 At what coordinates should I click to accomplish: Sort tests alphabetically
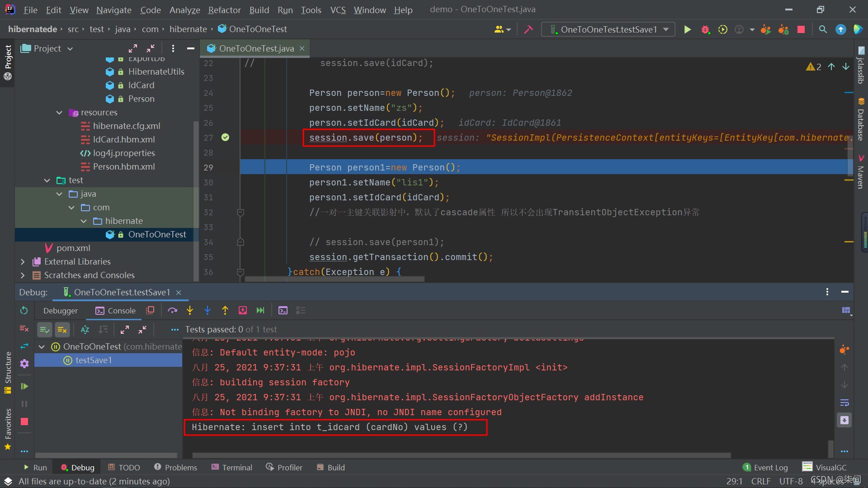point(85,330)
